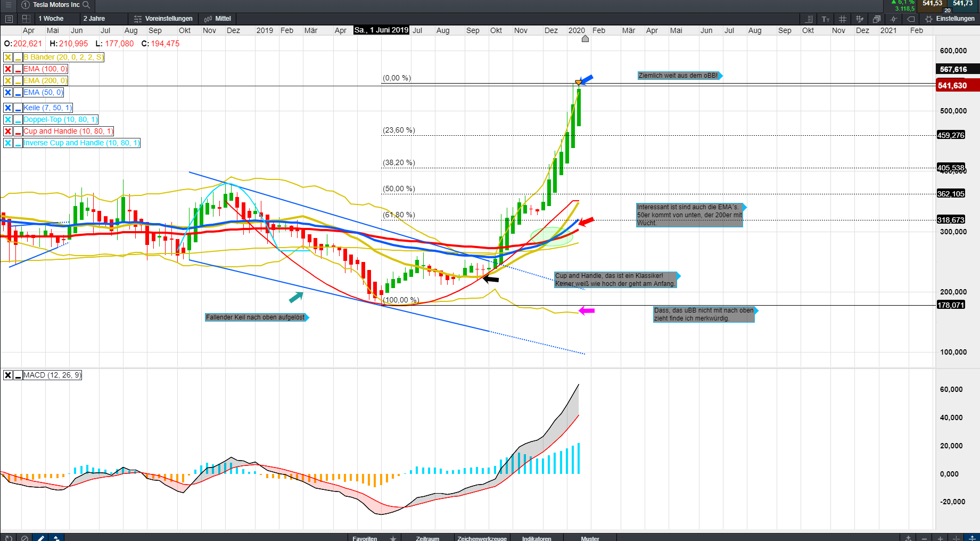Remove the B Bänder indicator with its X
The width and height of the screenshot is (980, 541).
[x=8, y=57]
